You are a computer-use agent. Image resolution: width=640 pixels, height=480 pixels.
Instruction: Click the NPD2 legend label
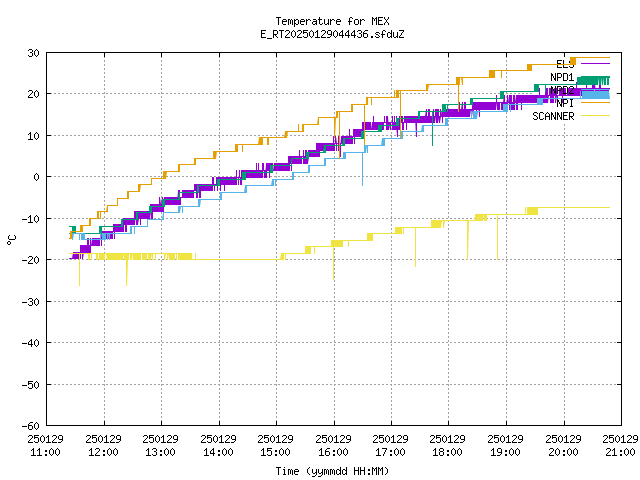click(x=562, y=90)
